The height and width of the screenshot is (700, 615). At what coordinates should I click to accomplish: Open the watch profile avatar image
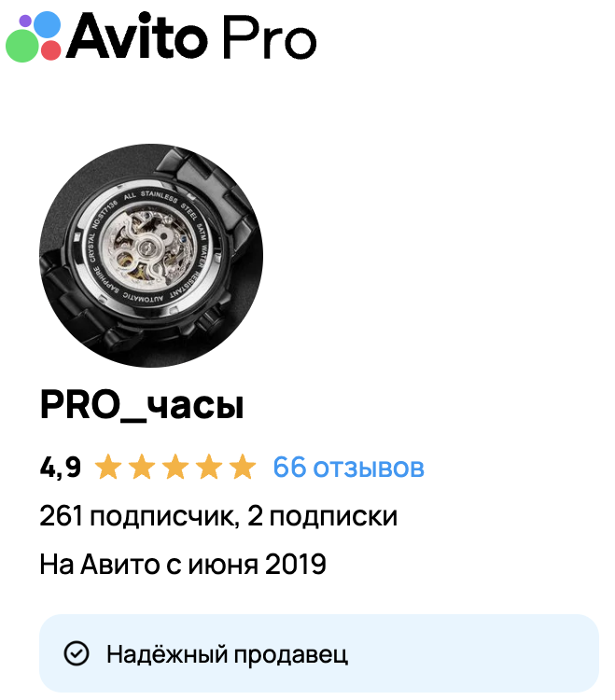tap(151, 256)
